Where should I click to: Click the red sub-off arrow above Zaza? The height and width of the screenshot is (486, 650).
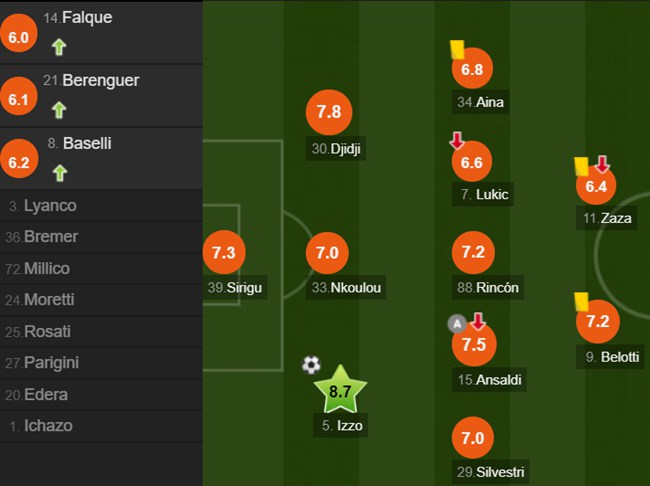tap(601, 164)
